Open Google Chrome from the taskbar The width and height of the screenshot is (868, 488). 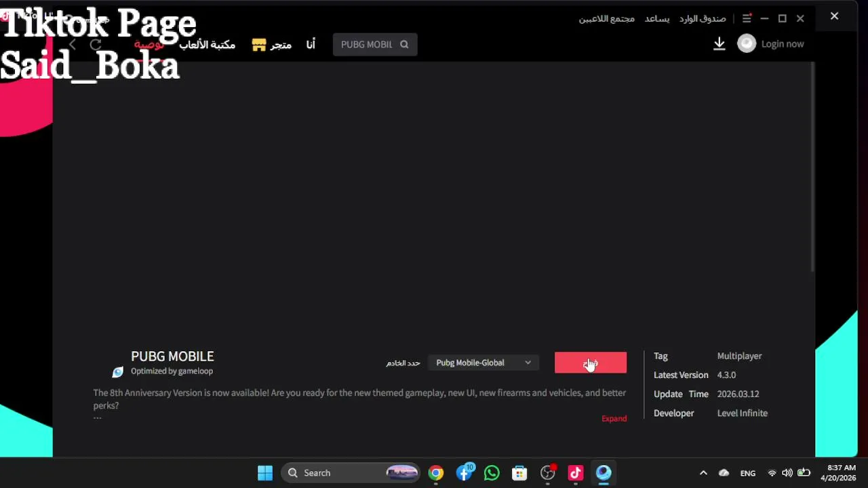coord(436,473)
